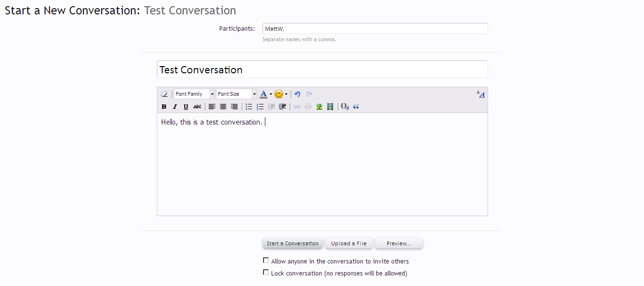
Task: Click the outdent icon
Action: click(x=272, y=106)
